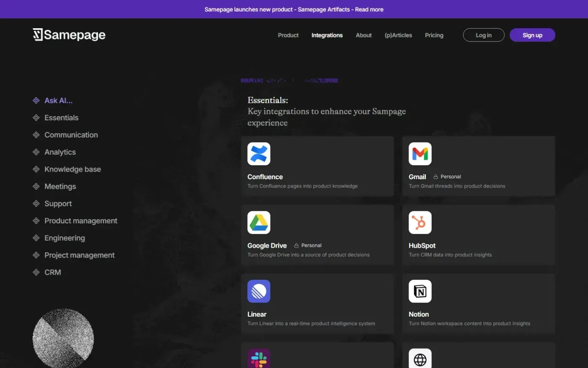
Task: Click the 'Essentials:' section heading
Action: coord(268,100)
